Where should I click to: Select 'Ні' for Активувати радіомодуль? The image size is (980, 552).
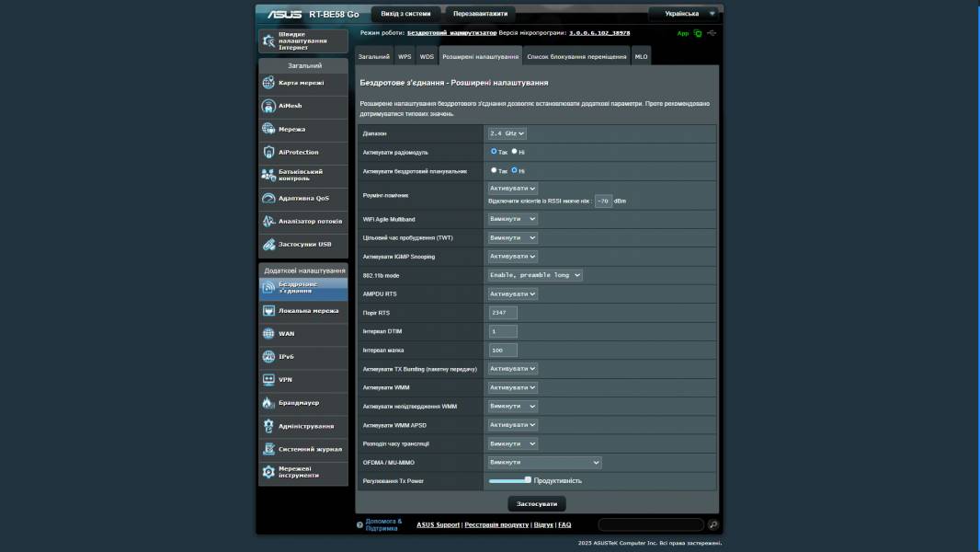click(x=514, y=151)
